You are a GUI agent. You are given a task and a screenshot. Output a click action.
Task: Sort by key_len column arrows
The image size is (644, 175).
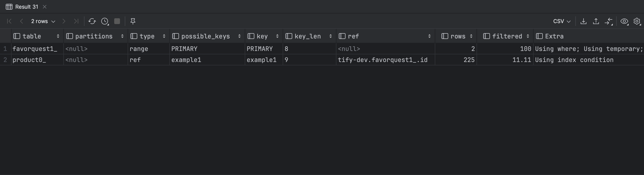pyautogui.click(x=330, y=36)
